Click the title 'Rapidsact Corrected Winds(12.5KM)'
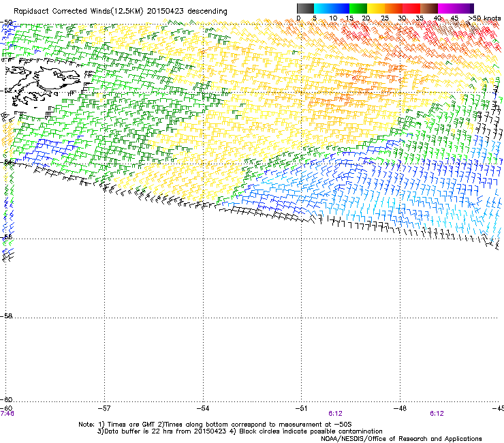The width and height of the screenshot is (504, 443). click(x=78, y=12)
